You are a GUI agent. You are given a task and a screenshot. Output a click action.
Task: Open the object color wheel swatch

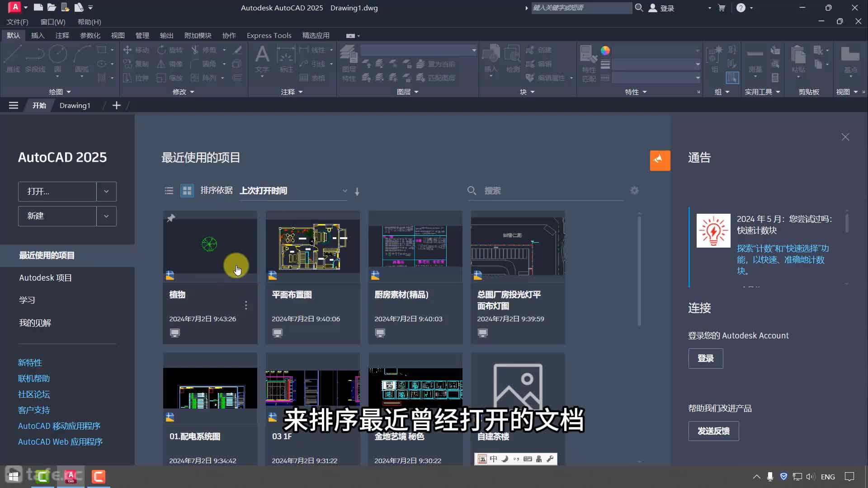[x=605, y=50]
